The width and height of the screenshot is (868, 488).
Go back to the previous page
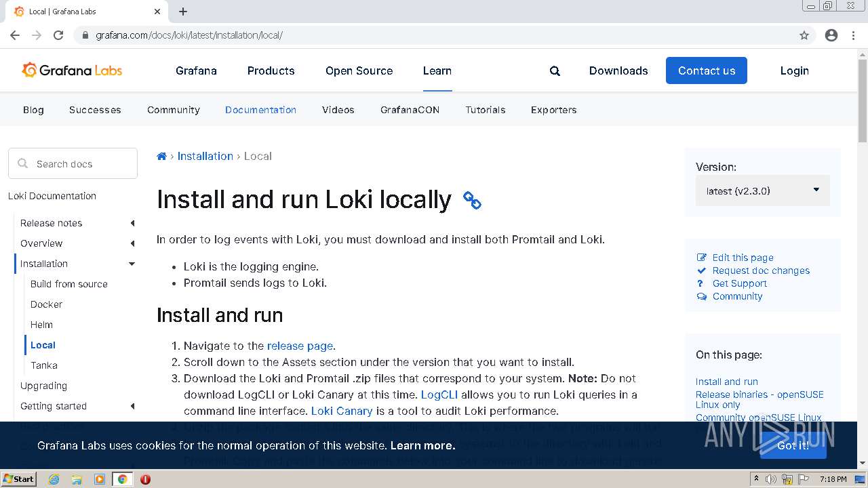tap(15, 35)
